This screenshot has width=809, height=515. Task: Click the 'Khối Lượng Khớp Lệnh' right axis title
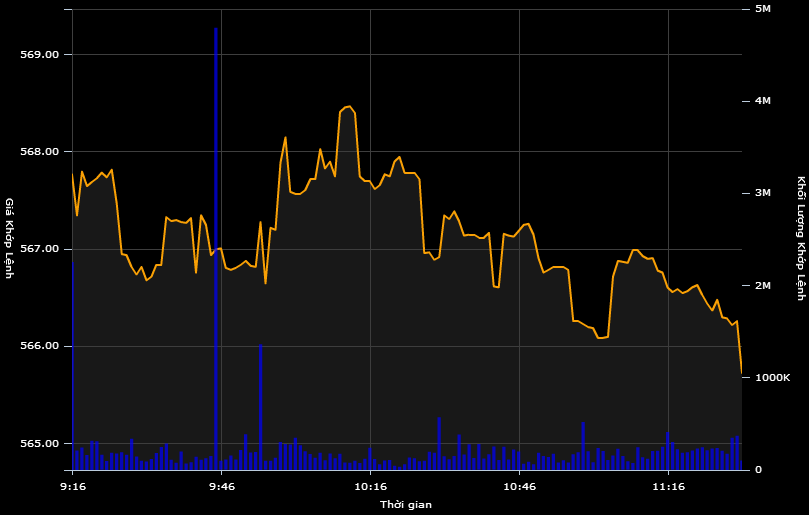tap(800, 238)
